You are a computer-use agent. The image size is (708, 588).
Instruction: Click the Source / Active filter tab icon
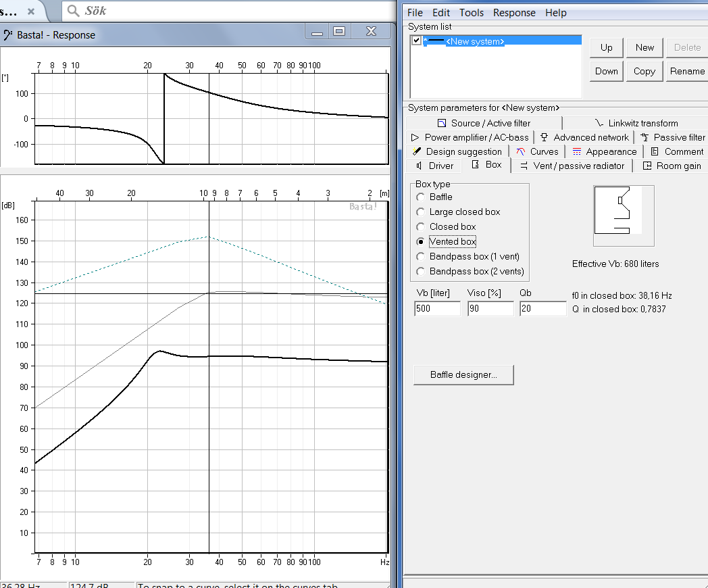(442, 123)
